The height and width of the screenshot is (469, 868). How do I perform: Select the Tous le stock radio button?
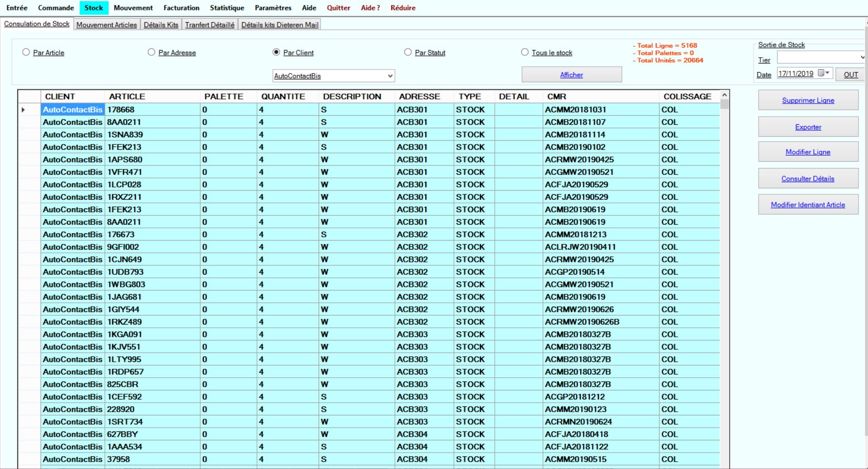(525, 52)
